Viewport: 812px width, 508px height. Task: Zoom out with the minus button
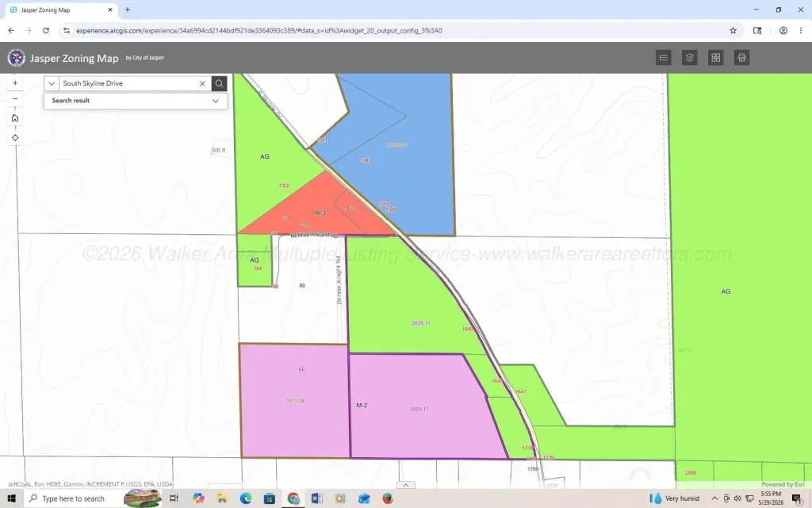coord(15,99)
